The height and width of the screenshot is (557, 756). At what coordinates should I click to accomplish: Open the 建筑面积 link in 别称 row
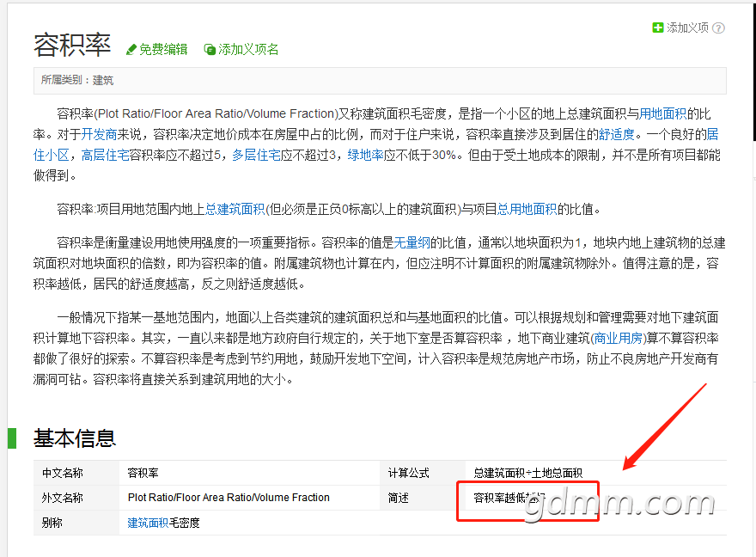tap(148, 523)
